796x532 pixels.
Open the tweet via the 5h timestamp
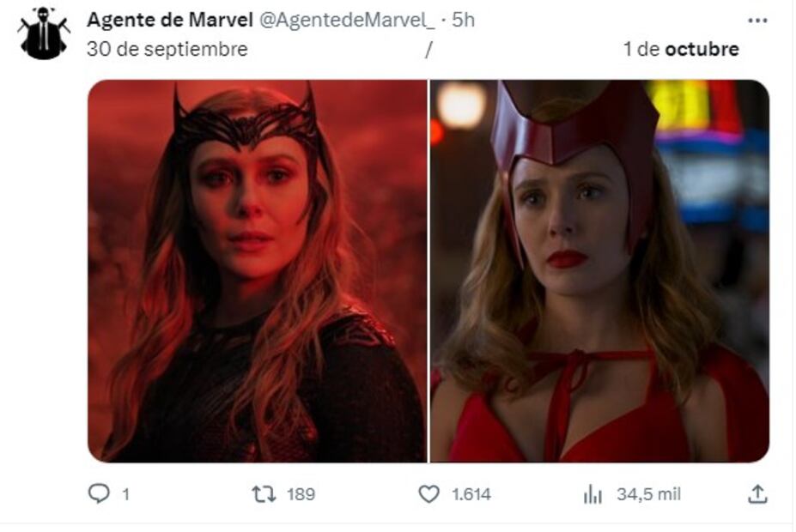(463, 21)
